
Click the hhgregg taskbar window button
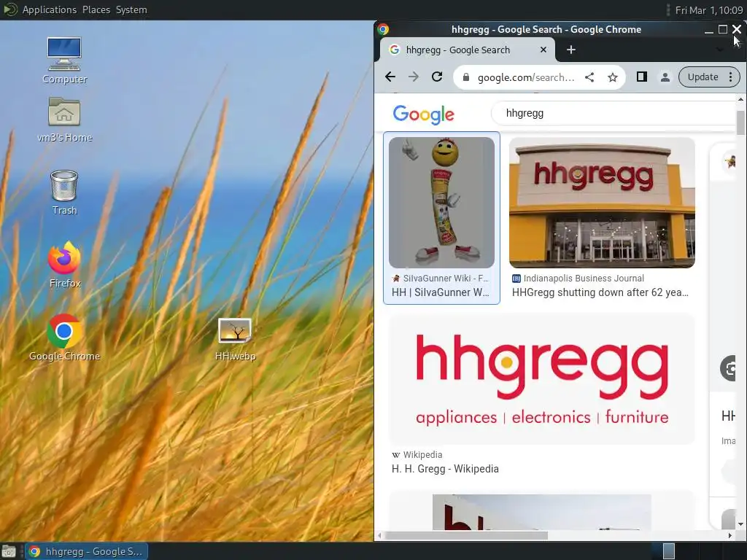[x=86, y=551]
